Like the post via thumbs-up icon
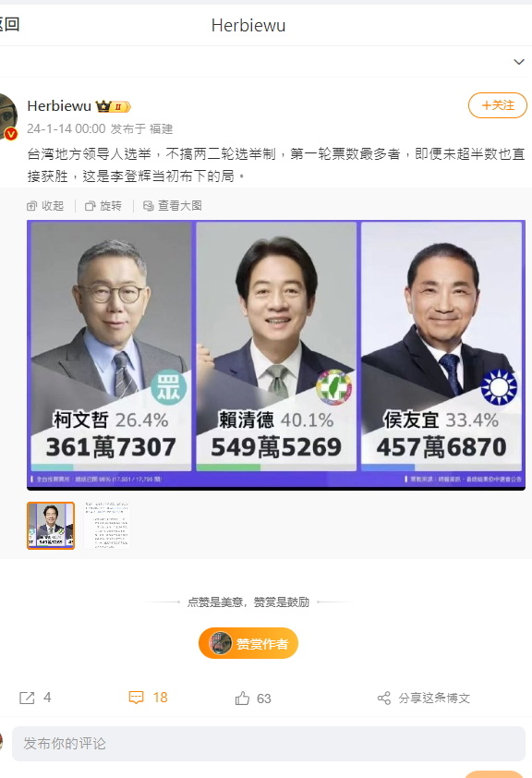Viewport: 532px width, 778px height. pos(242,699)
